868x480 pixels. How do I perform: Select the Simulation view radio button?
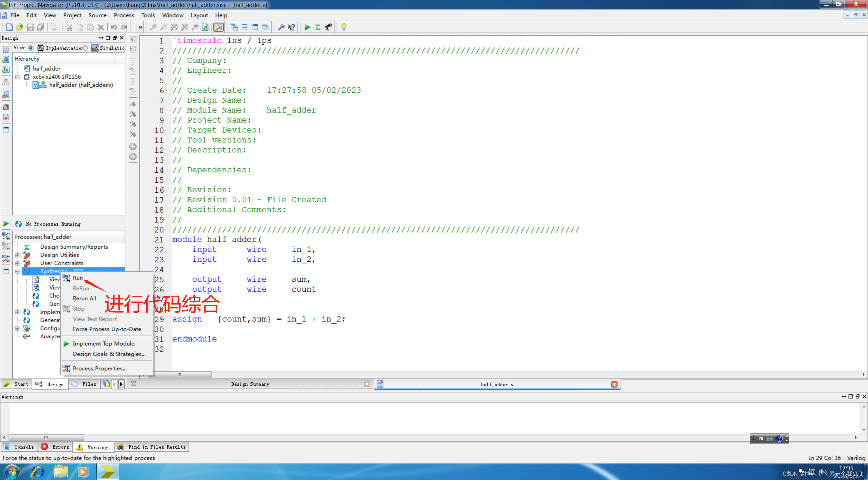[x=85, y=48]
